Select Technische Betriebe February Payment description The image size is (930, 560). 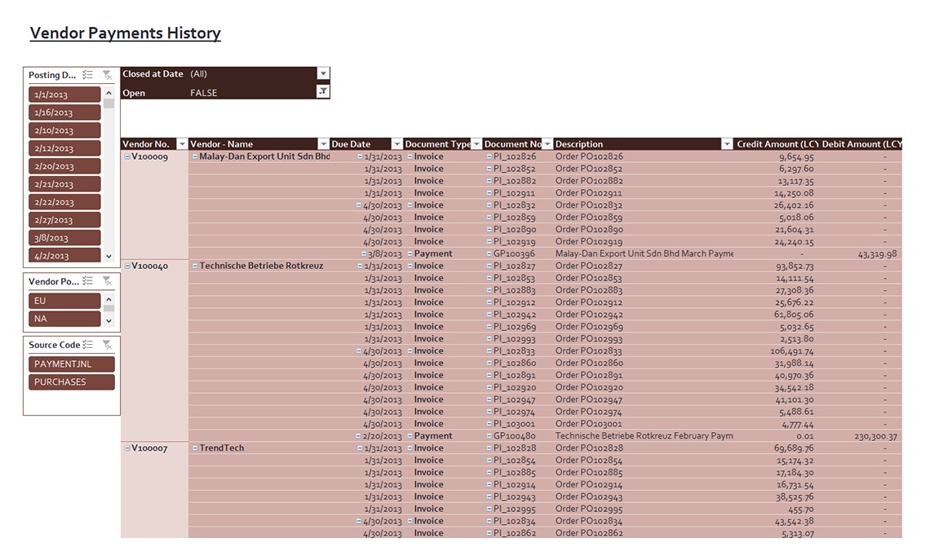click(644, 436)
